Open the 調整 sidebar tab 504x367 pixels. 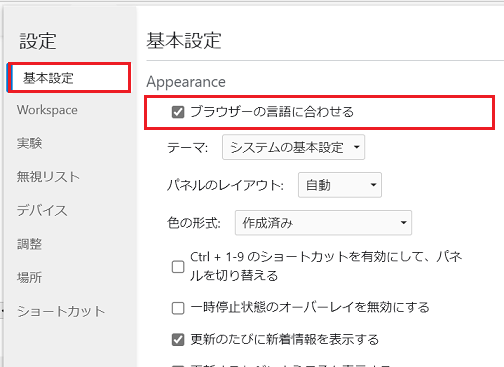[29, 244]
